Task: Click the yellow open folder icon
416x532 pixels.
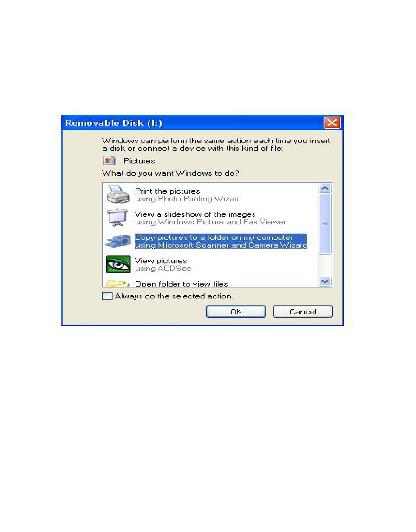Action: click(118, 284)
